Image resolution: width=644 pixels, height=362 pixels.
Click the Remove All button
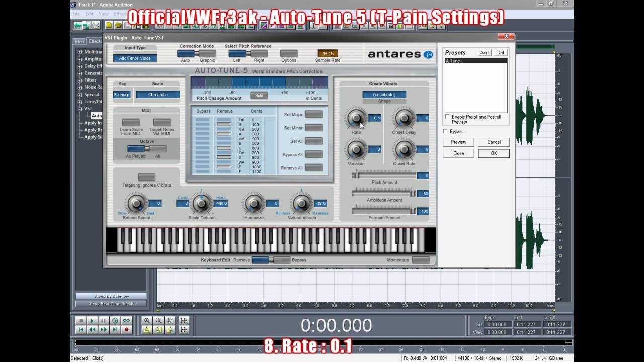pos(313,168)
